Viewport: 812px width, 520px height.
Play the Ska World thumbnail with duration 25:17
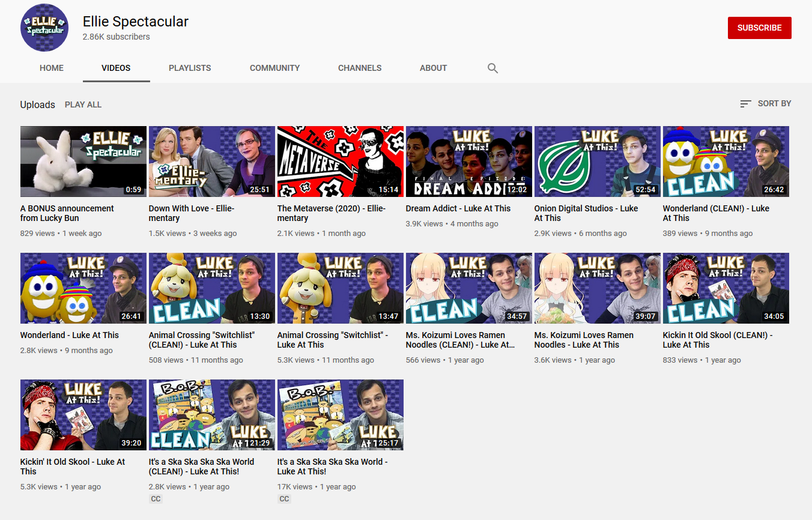[x=341, y=415]
